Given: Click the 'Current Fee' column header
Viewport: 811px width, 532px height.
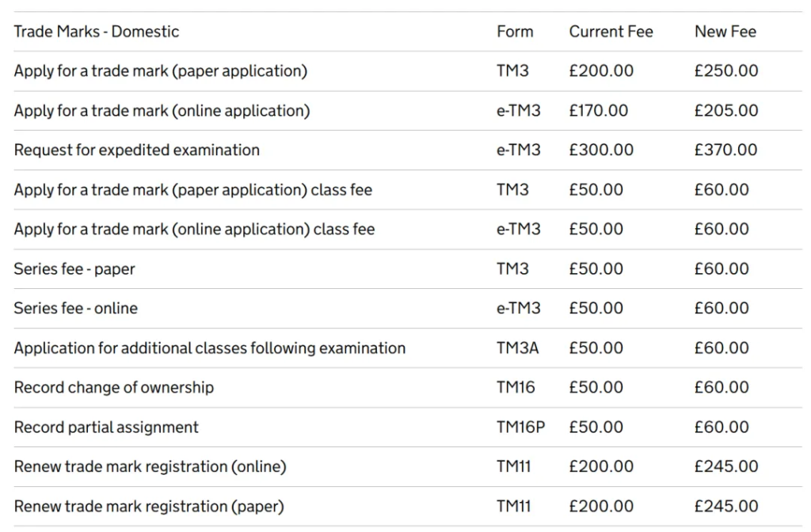Looking at the screenshot, I should tap(611, 32).
